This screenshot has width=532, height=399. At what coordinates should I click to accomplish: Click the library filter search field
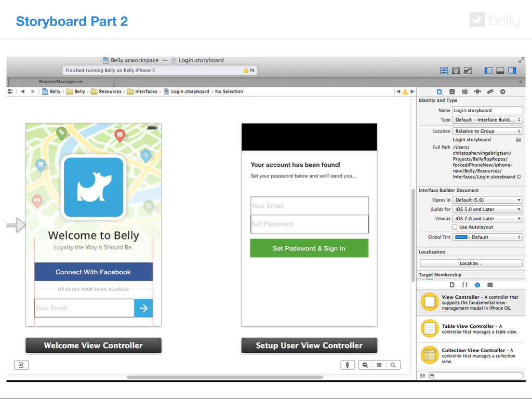pos(475,376)
